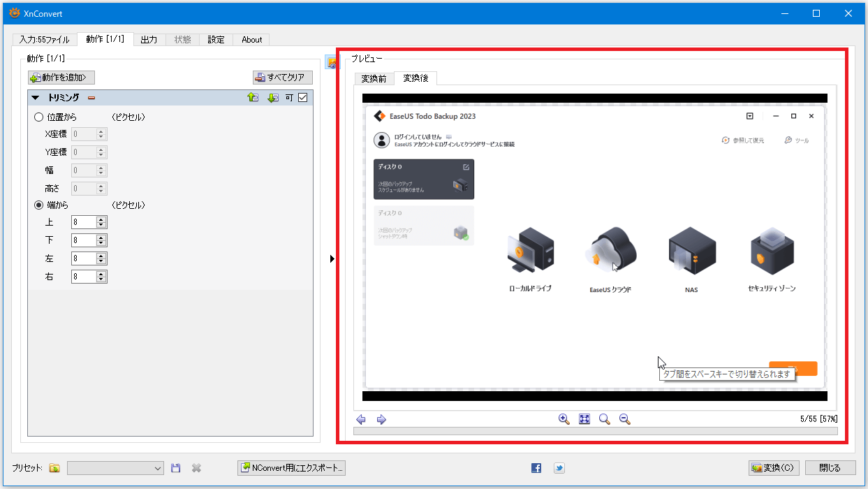Select the 位置から radio button
This screenshot has width=868, height=489.
[x=39, y=117]
